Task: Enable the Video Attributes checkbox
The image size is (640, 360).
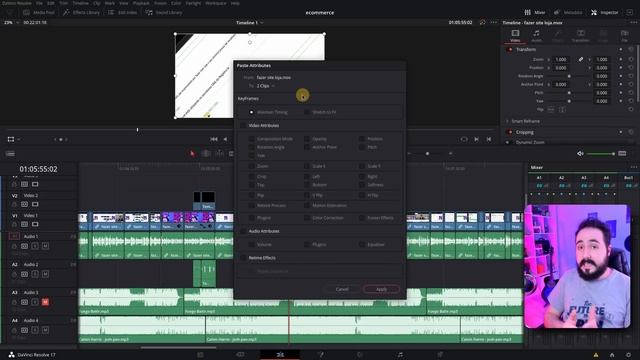Action: click(243, 125)
